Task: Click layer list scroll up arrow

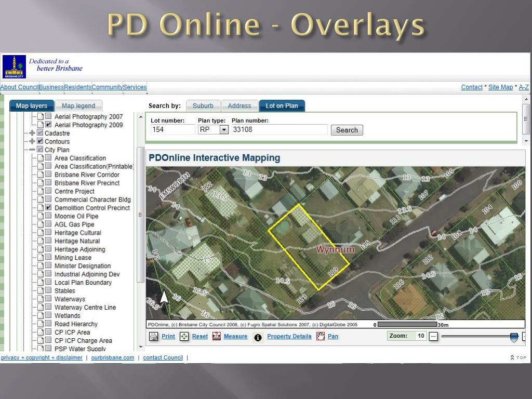Action: tap(141, 117)
